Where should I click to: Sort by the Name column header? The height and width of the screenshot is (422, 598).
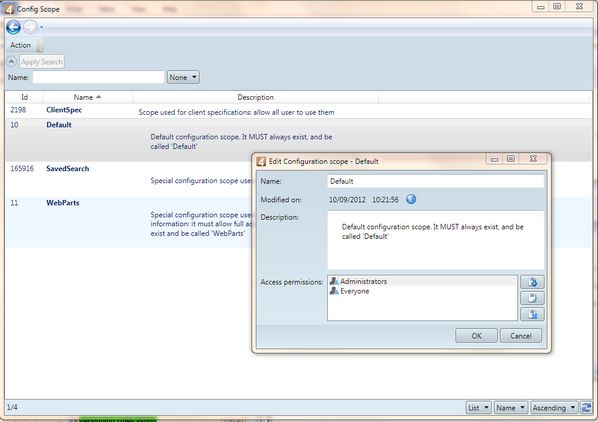pos(87,97)
